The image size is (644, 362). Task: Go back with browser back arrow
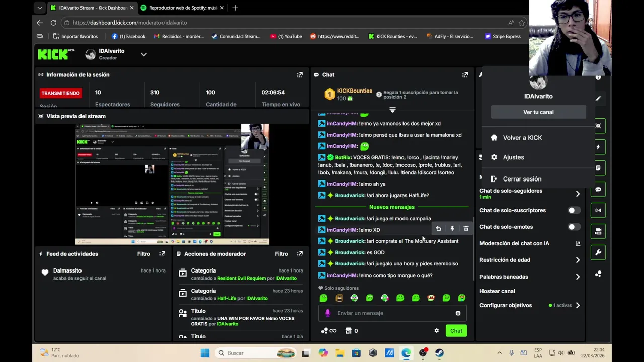[40, 23]
